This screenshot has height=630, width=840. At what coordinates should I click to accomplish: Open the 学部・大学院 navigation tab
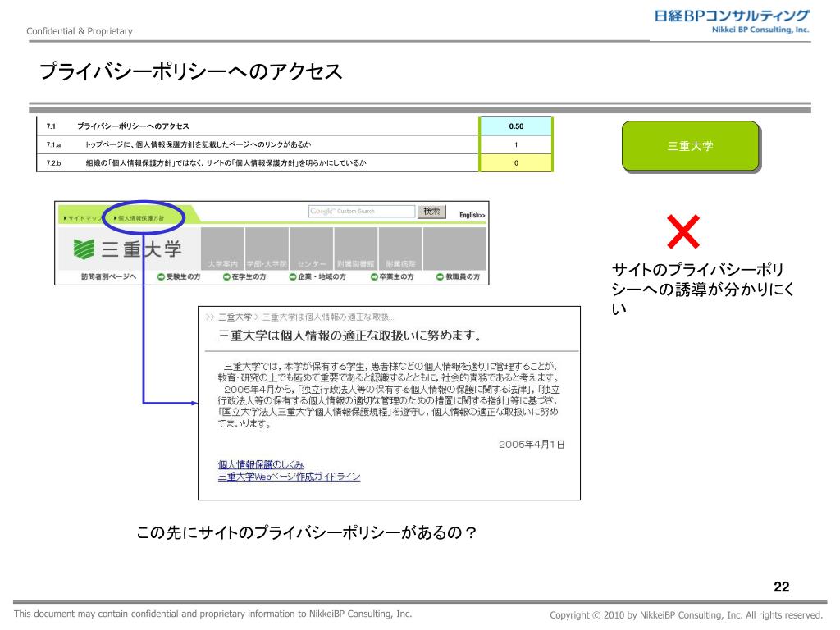coord(267,249)
